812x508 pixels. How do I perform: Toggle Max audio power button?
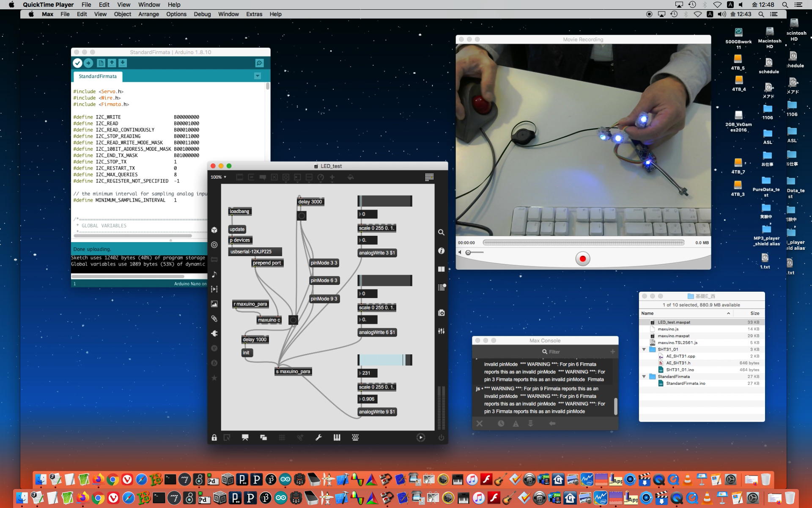pos(441,438)
